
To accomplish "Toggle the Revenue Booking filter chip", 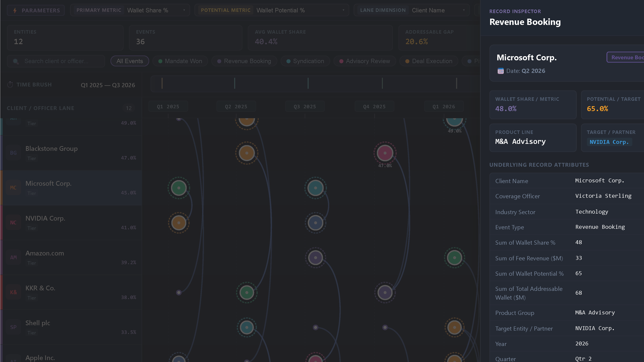I will click(244, 61).
